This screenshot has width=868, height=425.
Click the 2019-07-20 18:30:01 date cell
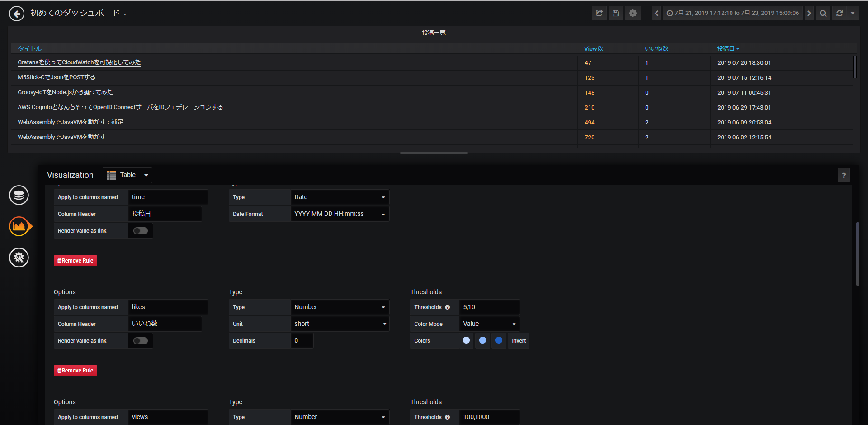744,63
